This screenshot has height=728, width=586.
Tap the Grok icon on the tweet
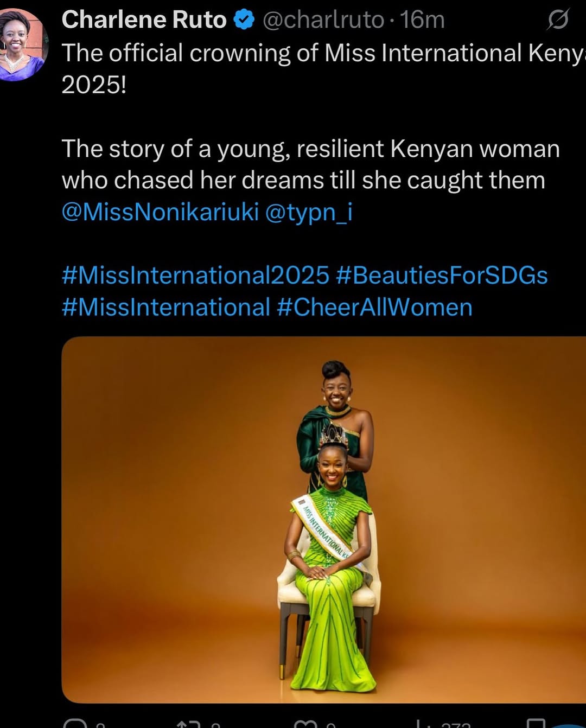558,20
